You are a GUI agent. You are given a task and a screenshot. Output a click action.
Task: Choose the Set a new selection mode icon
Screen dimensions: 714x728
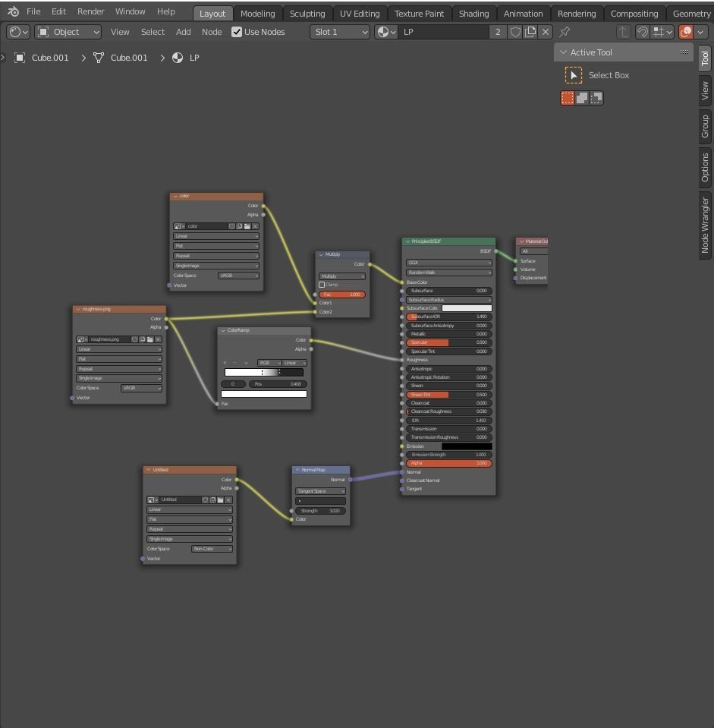click(568, 98)
